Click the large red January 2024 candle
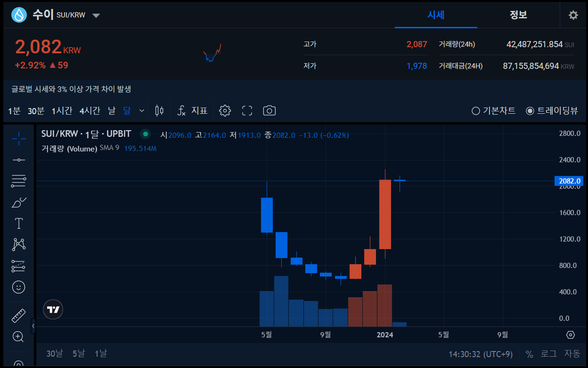 point(385,214)
